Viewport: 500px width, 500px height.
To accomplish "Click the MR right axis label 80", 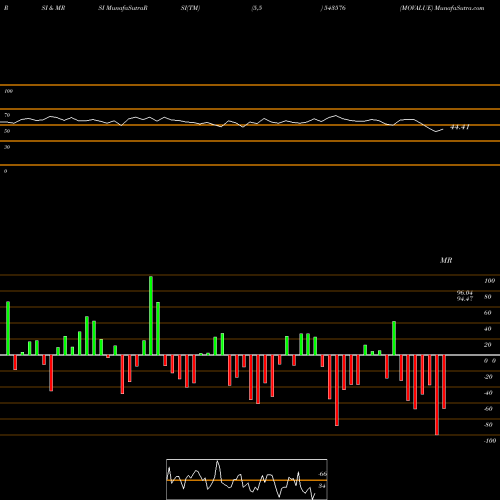I will [x=488, y=297].
